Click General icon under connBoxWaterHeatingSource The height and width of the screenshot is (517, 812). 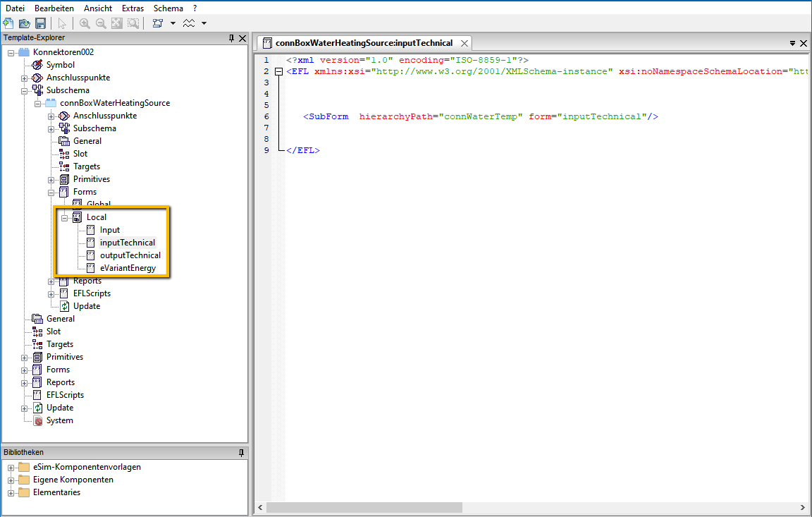64,141
